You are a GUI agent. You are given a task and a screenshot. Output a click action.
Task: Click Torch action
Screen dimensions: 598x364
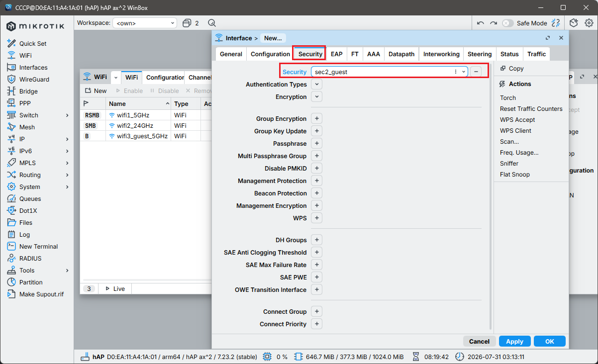[x=508, y=98]
